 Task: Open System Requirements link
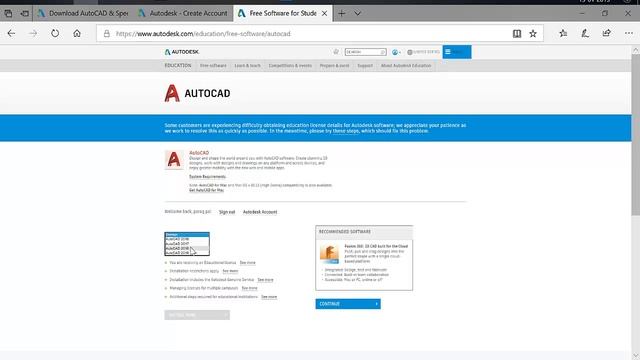207,176
